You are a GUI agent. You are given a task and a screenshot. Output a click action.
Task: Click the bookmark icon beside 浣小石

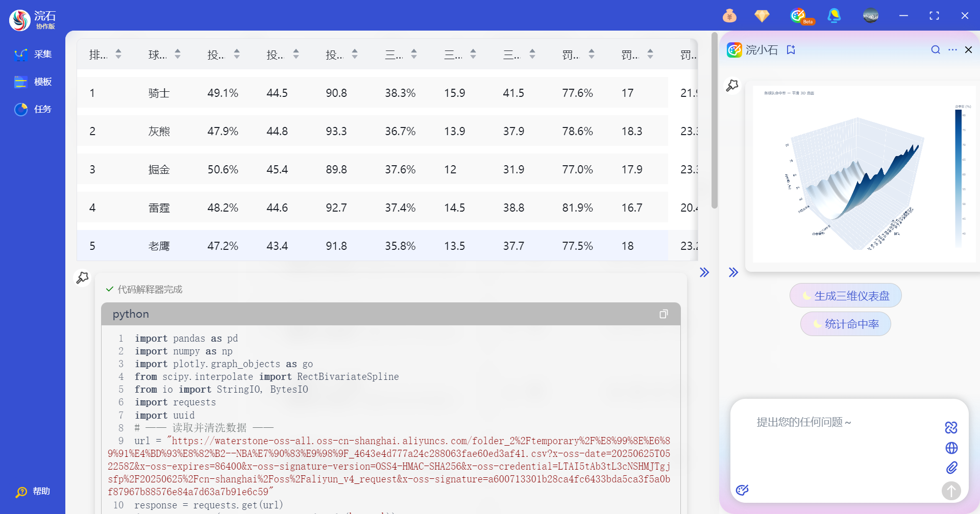tap(791, 50)
